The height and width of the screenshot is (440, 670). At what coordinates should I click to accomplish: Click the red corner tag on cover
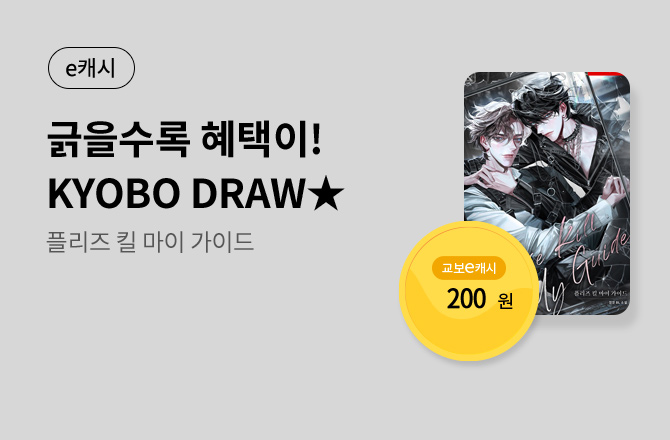point(607,74)
